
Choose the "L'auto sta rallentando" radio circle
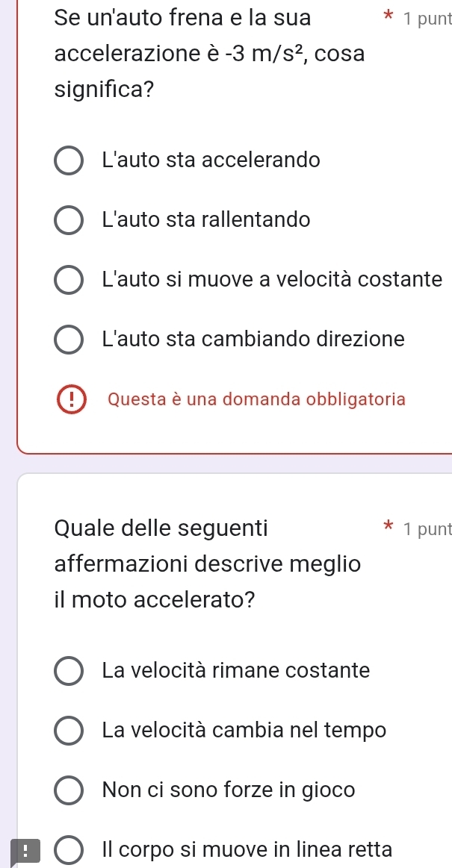(69, 220)
